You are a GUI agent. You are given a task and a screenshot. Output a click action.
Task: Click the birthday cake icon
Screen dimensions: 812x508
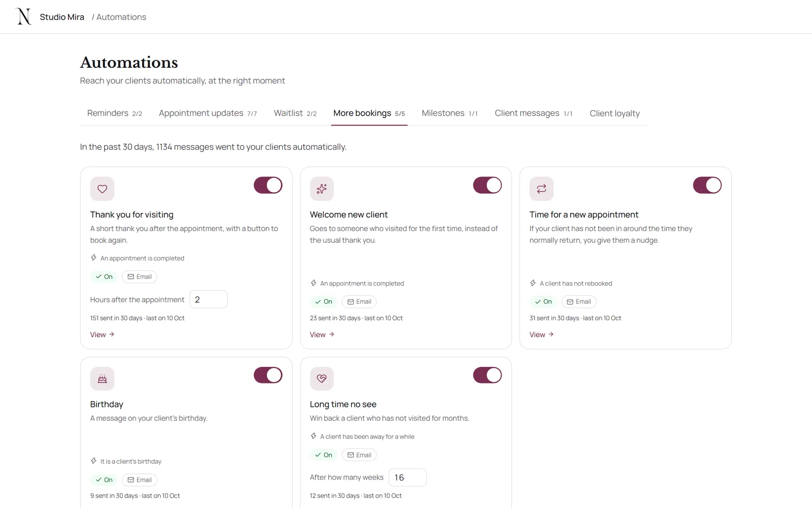coord(102,378)
